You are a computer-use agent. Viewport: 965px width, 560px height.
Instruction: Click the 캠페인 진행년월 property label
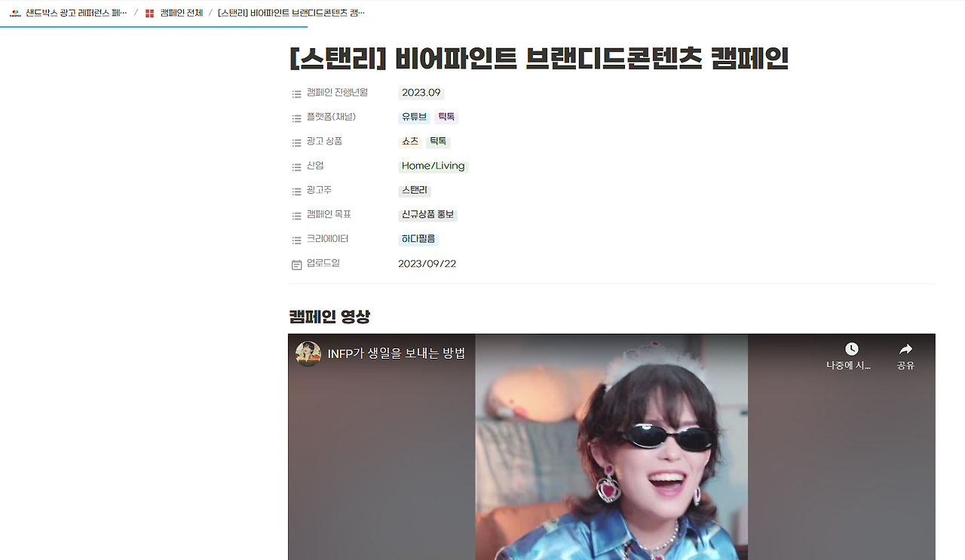(x=337, y=93)
